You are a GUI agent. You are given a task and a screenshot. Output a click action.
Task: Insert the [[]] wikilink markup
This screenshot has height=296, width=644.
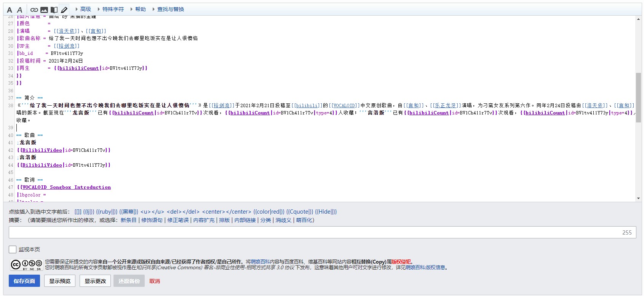coord(78,212)
